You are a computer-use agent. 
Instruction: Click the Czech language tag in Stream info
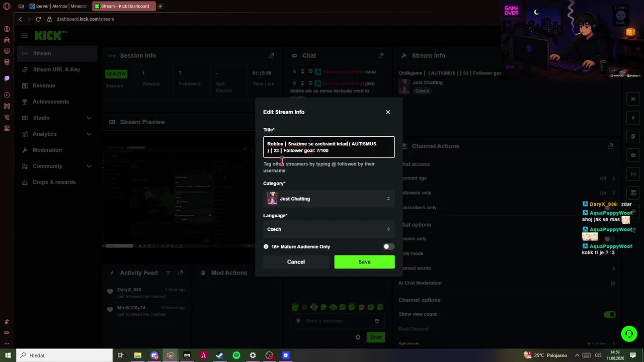click(422, 91)
